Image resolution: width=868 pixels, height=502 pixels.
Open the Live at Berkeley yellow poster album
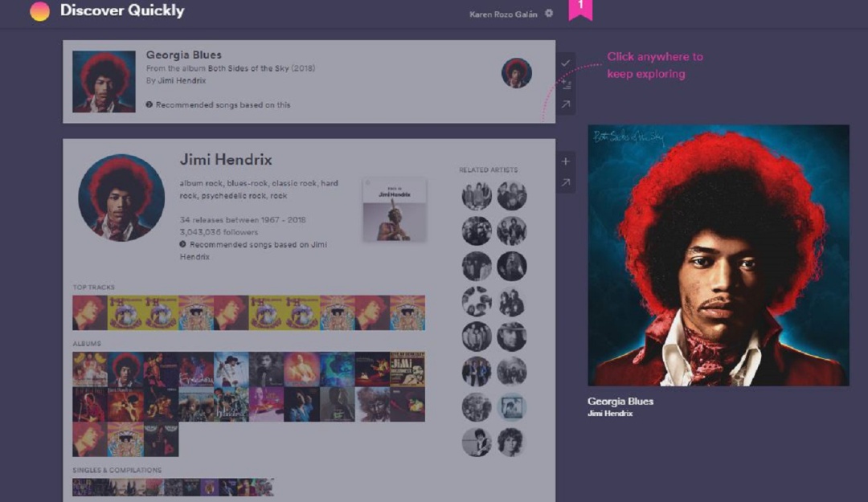(407, 369)
